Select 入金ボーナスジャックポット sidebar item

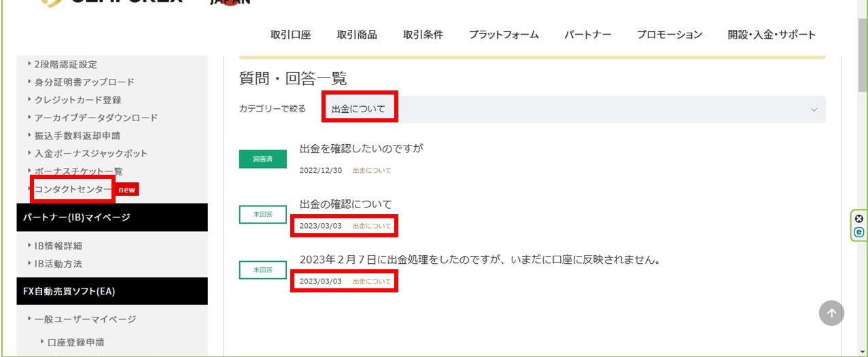pyautogui.click(x=91, y=154)
